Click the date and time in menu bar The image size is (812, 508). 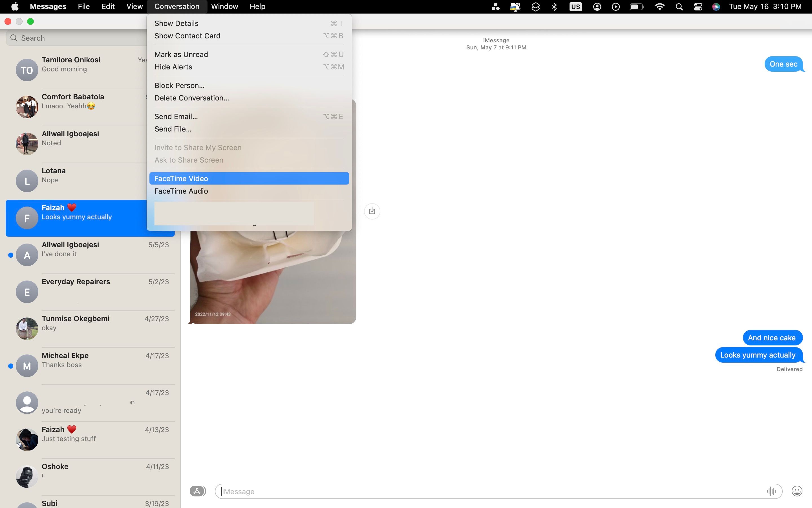(x=765, y=6)
